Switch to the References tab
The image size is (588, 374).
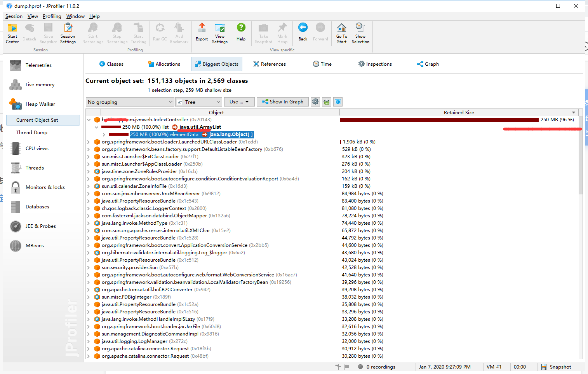coord(270,64)
